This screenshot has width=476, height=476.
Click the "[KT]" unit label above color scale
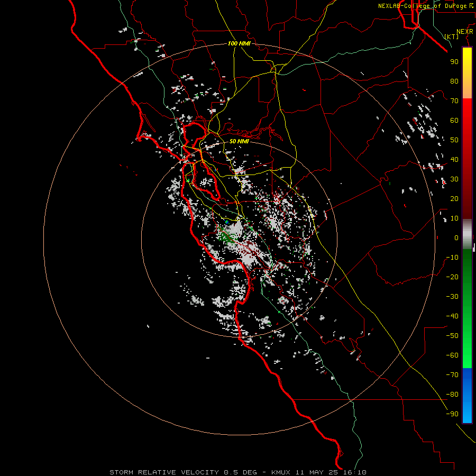(x=452, y=36)
